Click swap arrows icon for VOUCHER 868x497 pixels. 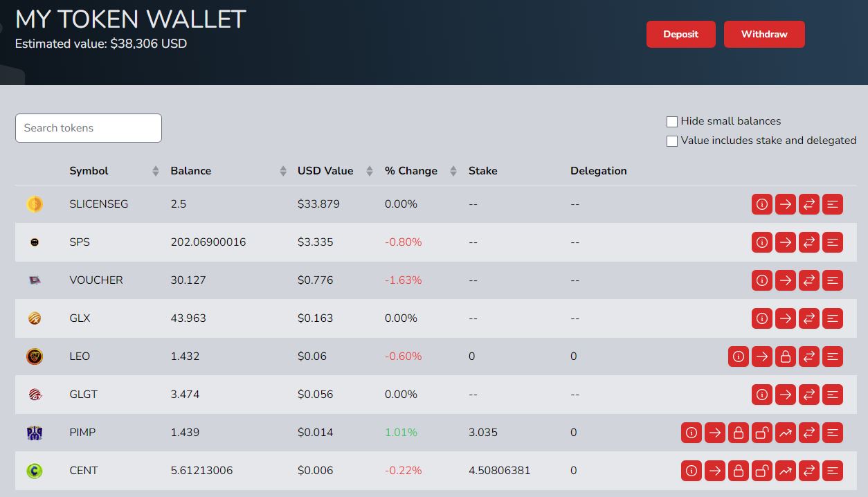808,280
